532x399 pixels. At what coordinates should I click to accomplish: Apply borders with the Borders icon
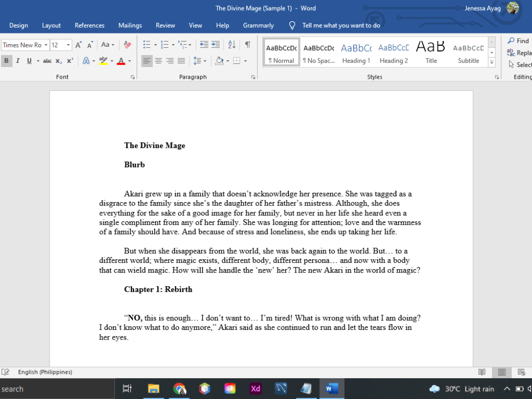pyautogui.click(x=237, y=61)
